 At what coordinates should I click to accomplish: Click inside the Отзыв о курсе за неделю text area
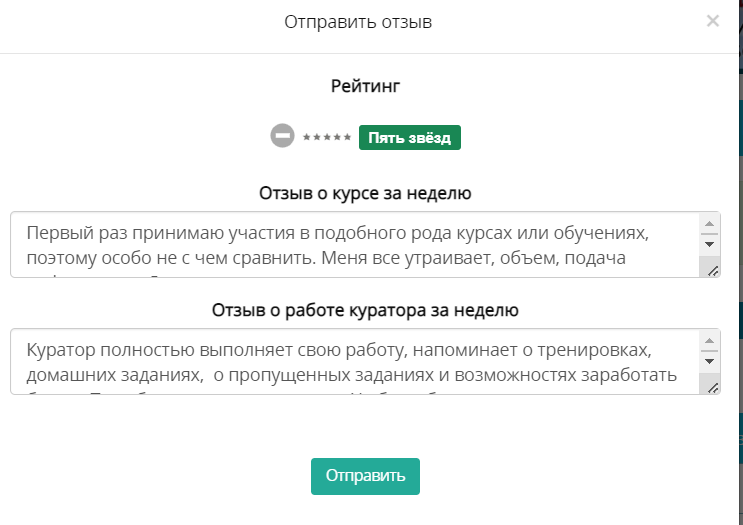pos(354,244)
